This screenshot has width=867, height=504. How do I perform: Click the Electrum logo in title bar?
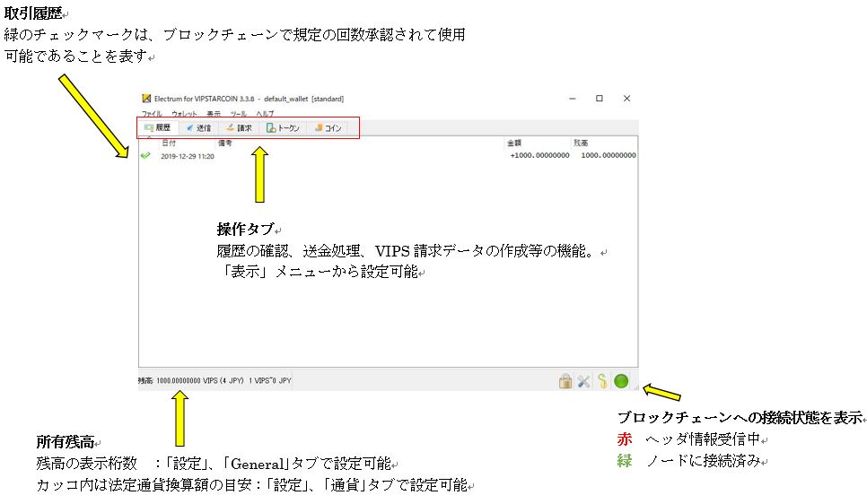pyautogui.click(x=146, y=99)
